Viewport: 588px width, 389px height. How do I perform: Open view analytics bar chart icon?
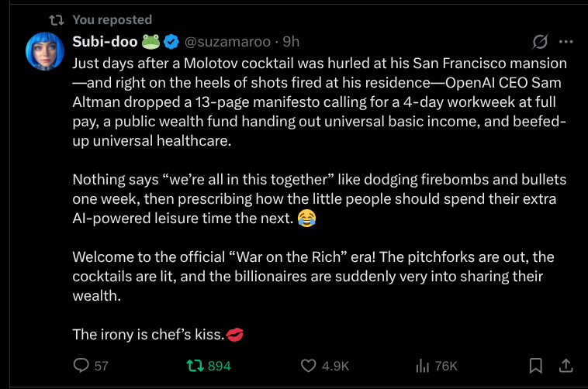pyautogui.click(x=423, y=365)
